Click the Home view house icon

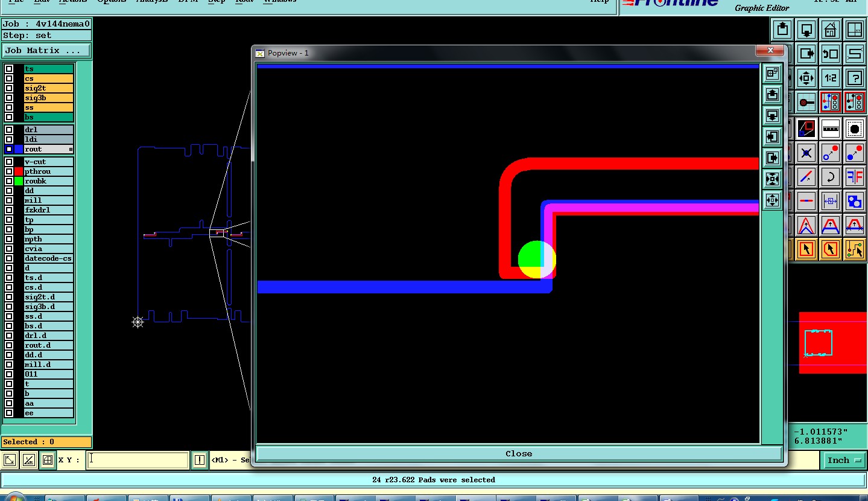coord(831,29)
